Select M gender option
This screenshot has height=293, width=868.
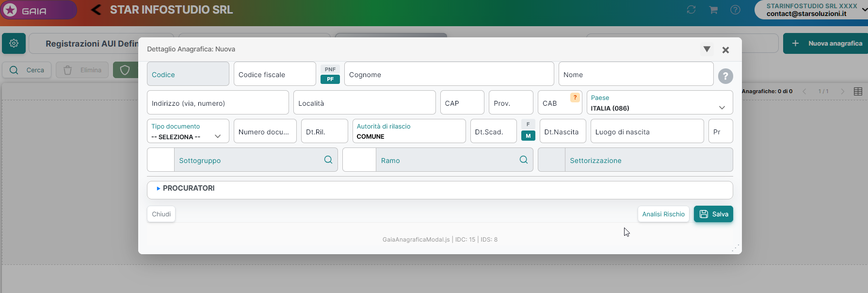528,136
